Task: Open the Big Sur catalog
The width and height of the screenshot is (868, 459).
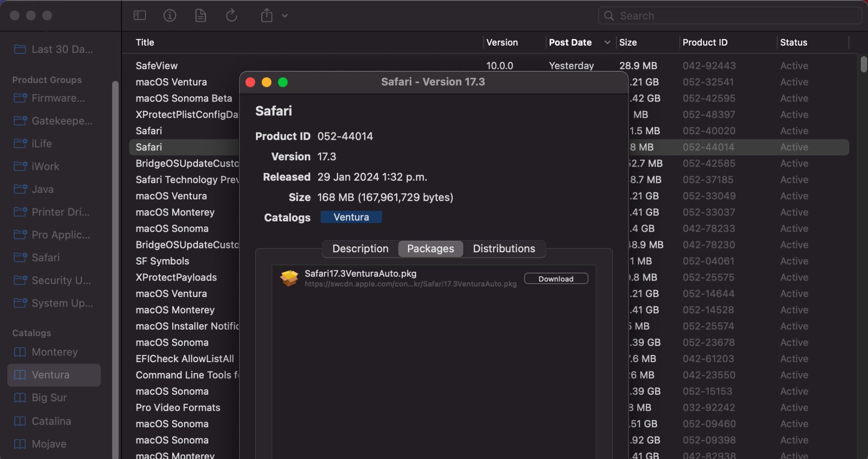Action: (54, 398)
